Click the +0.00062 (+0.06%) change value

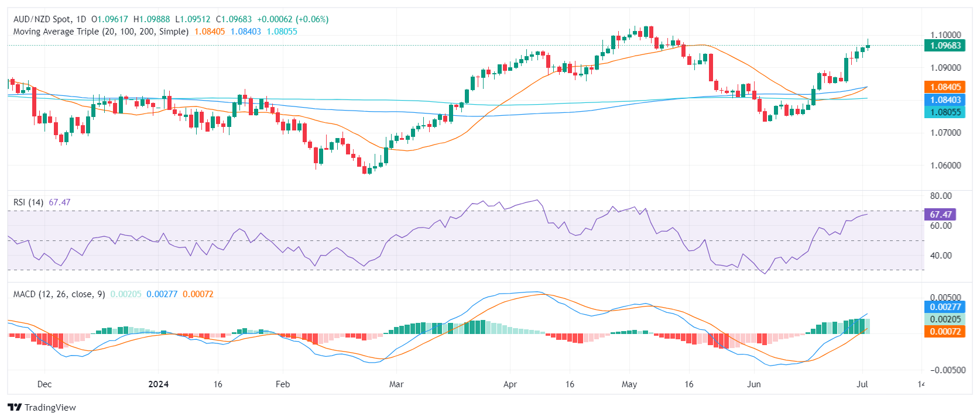293,19
